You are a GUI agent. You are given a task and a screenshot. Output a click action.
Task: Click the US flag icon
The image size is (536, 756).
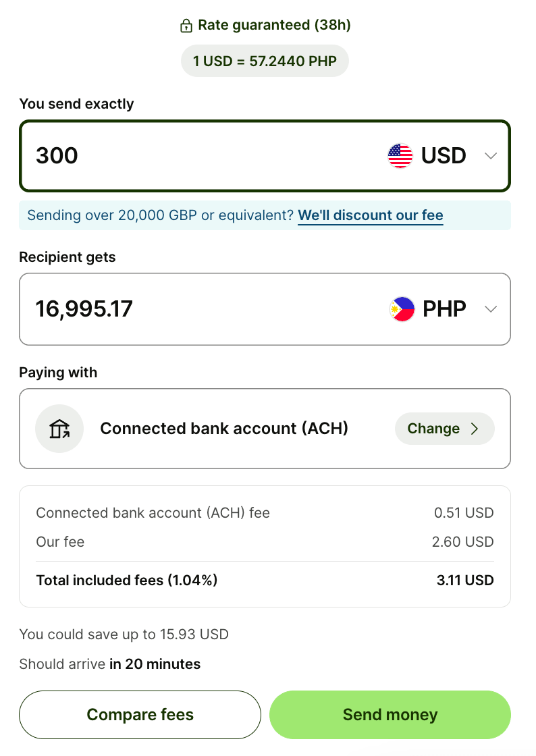pyautogui.click(x=400, y=156)
